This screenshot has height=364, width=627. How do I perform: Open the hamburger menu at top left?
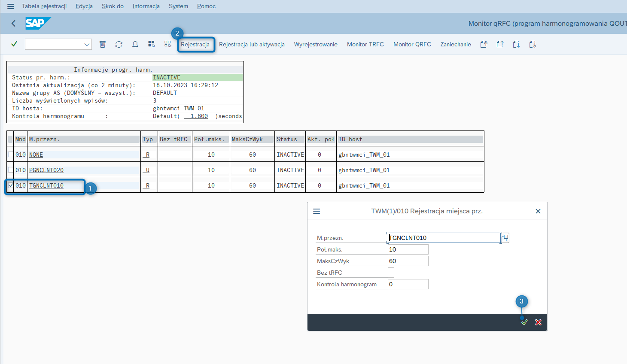coord(11,6)
